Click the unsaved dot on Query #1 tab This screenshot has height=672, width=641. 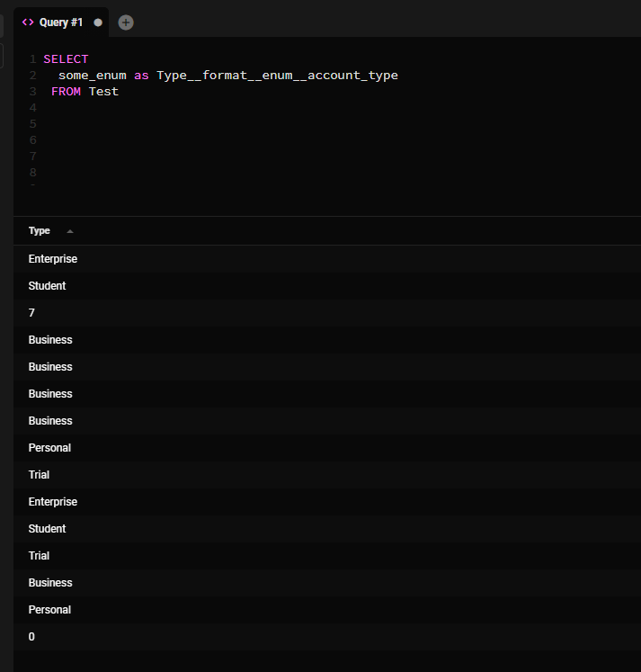[98, 22]
